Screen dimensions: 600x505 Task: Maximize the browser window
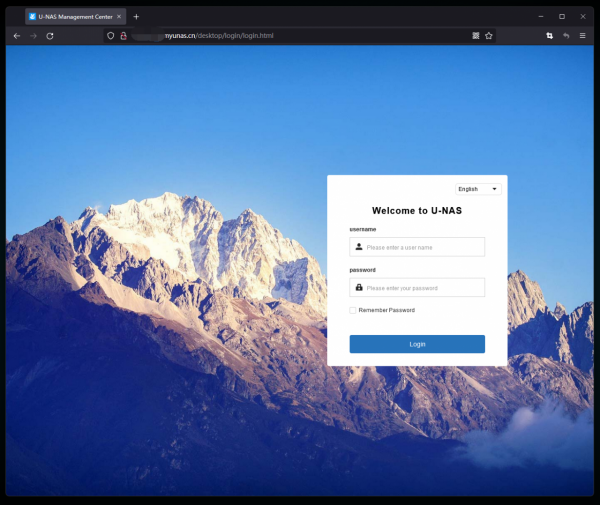[x=562, y=16]
